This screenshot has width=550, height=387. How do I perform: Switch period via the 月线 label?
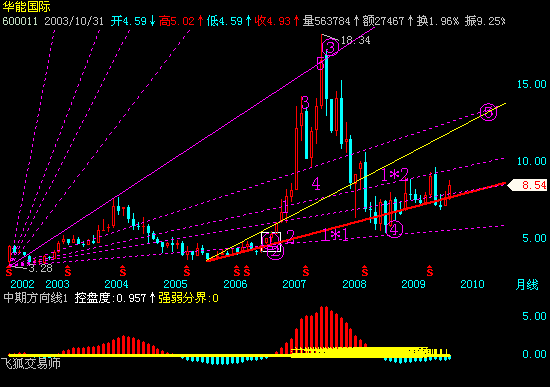pos(527,284)
